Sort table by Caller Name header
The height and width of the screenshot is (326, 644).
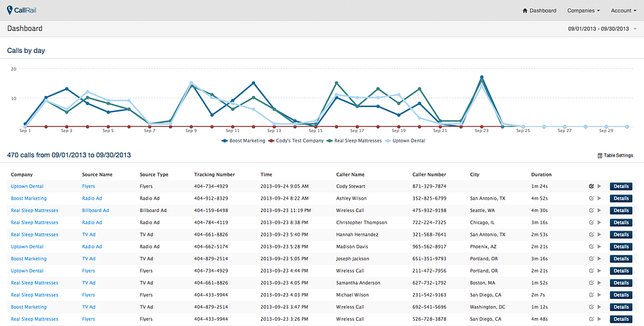tap(350, 175)
